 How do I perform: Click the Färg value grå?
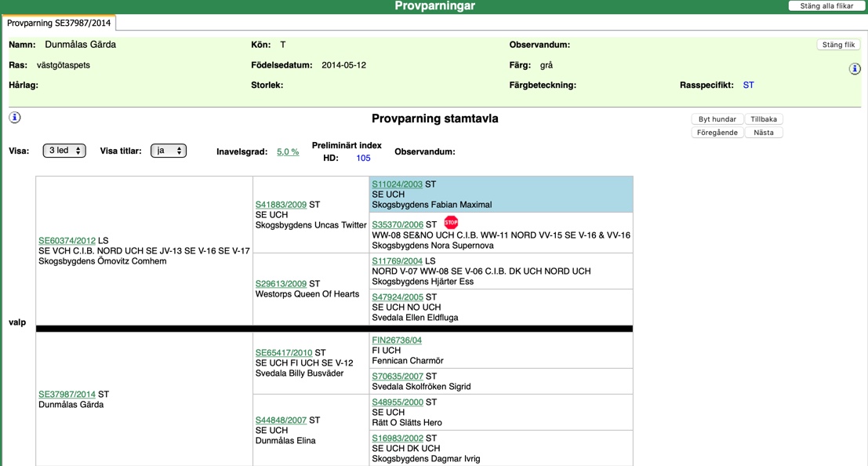point(547,65)
